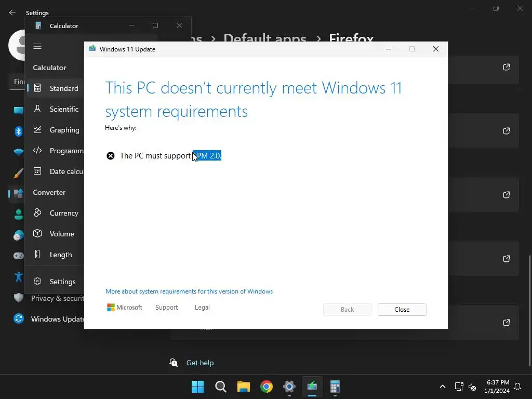532x399 pixels.
Task: Open Accessibility icon in Settings sidebar
Action: click(19, 277)
